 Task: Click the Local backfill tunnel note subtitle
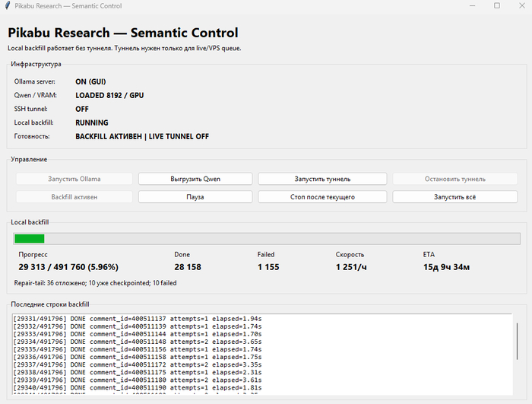[x=125, y=48]
